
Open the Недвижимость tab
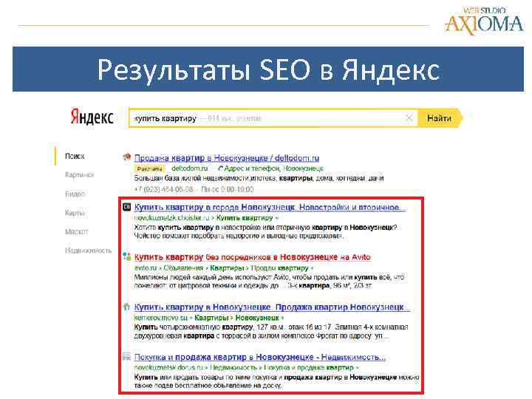pos(88,250)
